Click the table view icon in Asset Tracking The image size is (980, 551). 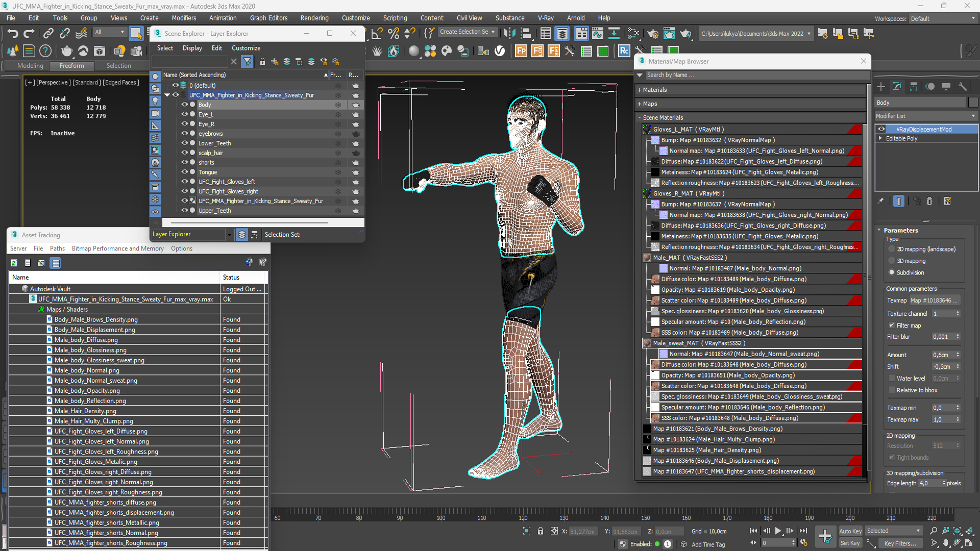pos(56,263)
